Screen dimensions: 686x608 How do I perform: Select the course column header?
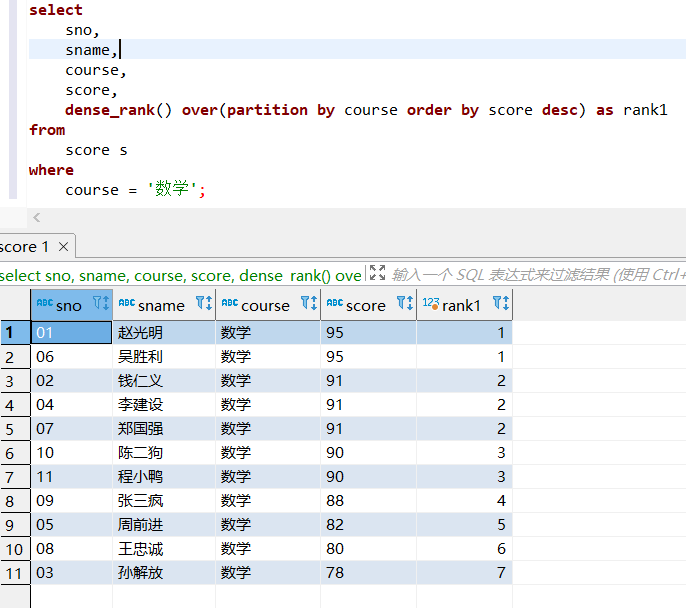pyautogui.click(x=266, y=306)
